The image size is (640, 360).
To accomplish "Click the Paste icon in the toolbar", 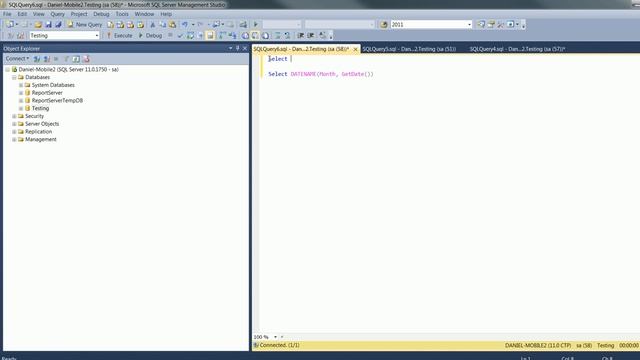I will (x=172, y=24).
